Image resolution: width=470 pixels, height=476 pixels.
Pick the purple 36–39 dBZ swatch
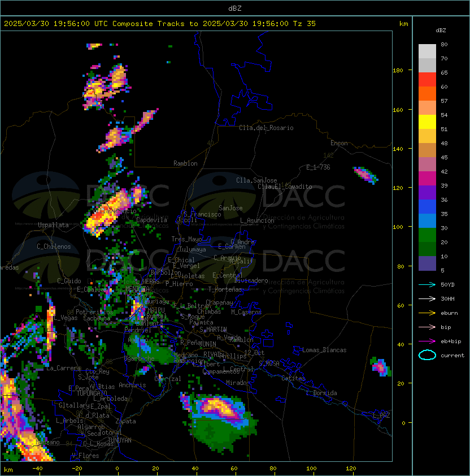pos(427,192)
